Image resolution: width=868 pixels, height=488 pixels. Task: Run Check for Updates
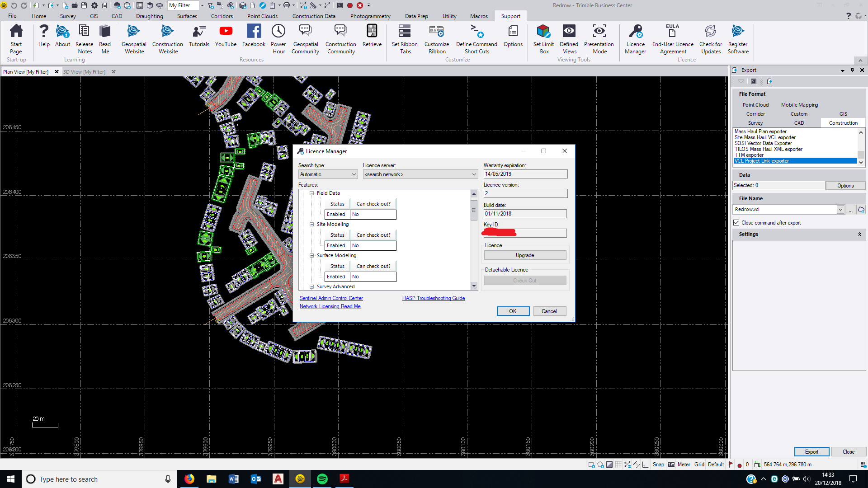[710, 38]
